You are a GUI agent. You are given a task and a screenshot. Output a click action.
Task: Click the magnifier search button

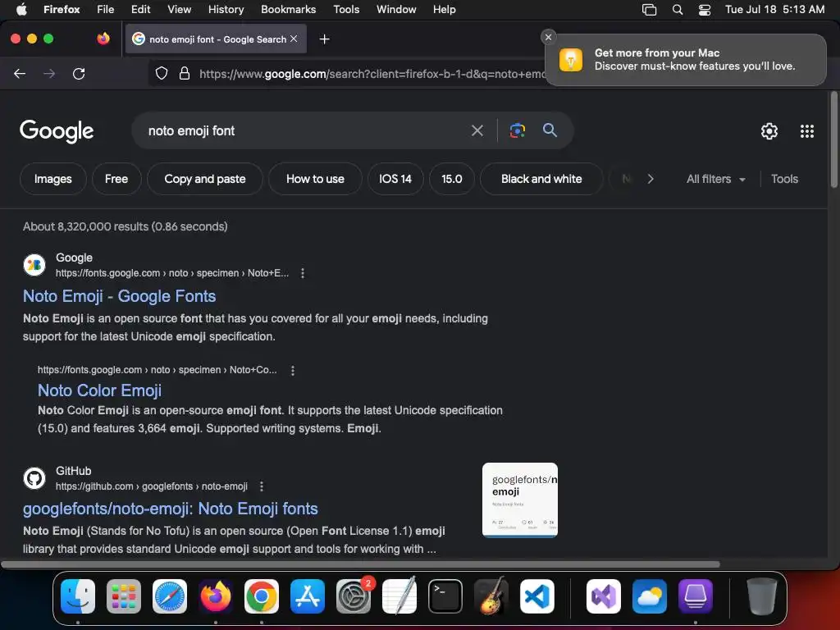click(x=550, y=130)
